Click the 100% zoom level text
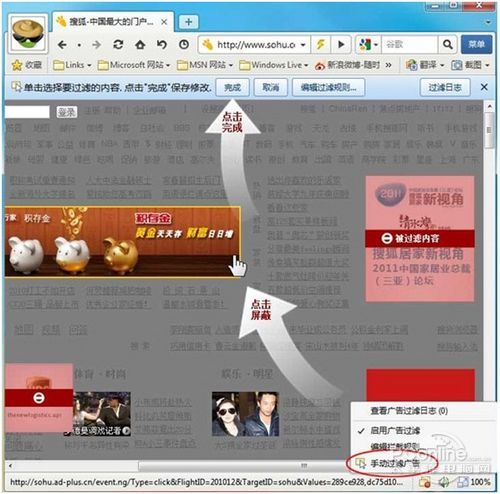This screenshot has width=500, height=494. click(480, 482)
